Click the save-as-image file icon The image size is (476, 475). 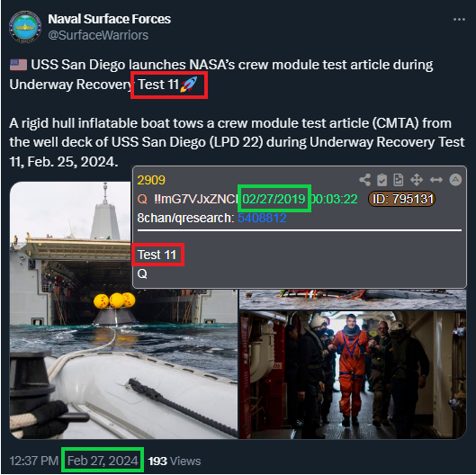399,180
